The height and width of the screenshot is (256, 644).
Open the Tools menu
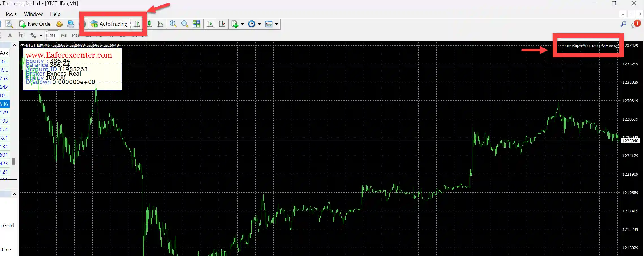(x=11, y=14)
